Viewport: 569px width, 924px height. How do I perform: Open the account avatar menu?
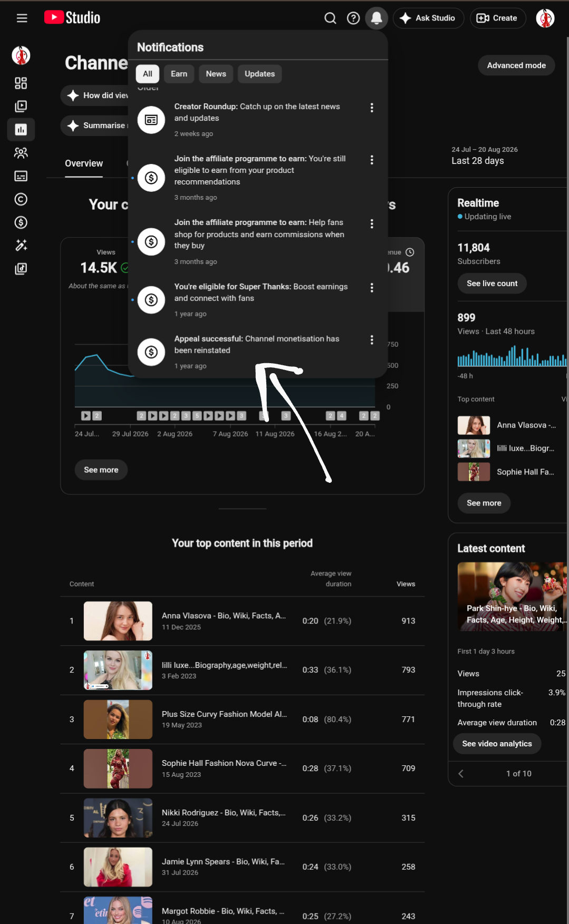(x=545, y=18)
